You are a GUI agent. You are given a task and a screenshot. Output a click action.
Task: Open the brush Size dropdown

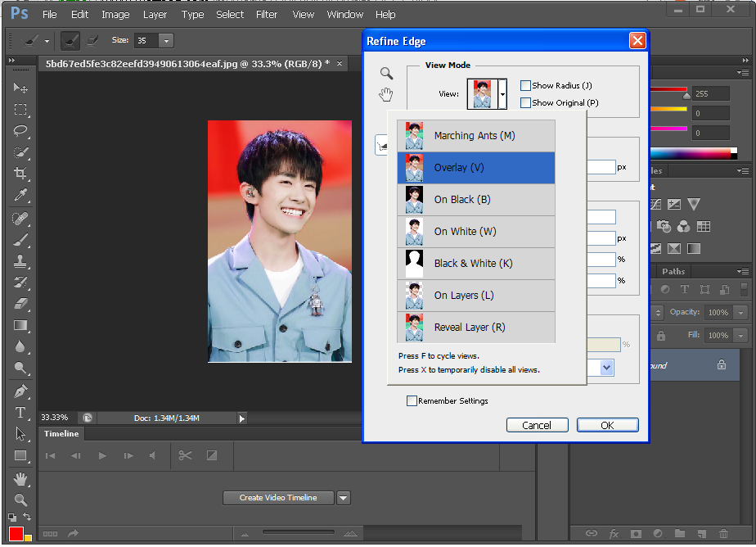point(166,40)
